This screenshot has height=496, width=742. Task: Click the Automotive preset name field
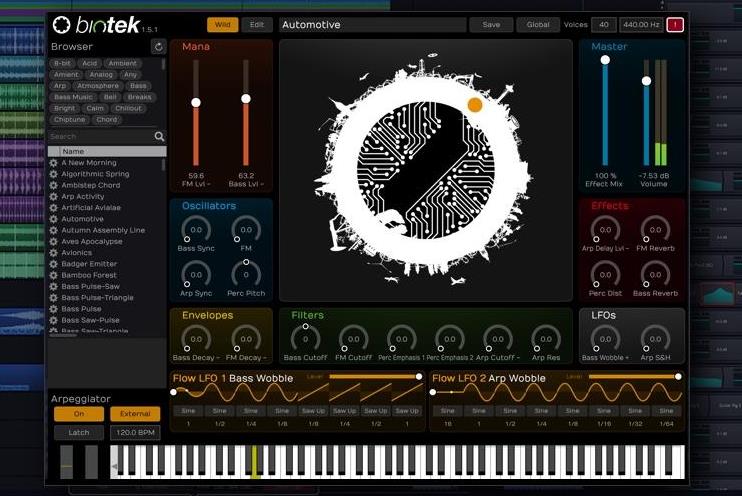pyautogui.click(x=372, y=25)
